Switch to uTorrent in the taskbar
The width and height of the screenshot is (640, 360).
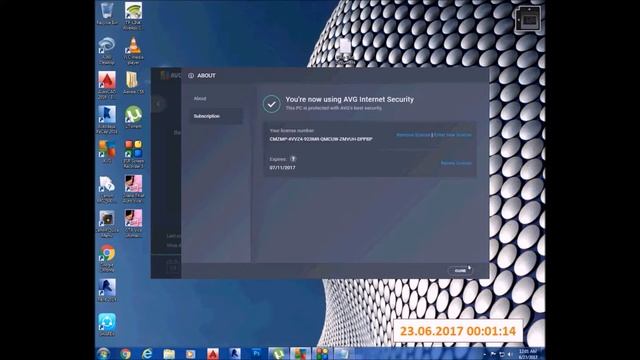[278, 353]
